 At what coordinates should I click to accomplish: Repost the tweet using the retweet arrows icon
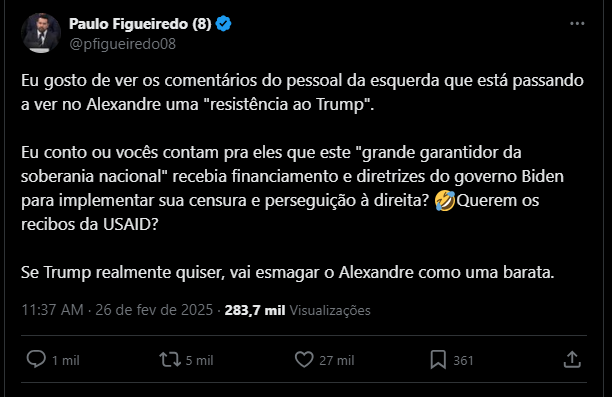pyautogui.click(x=170, y=360)
